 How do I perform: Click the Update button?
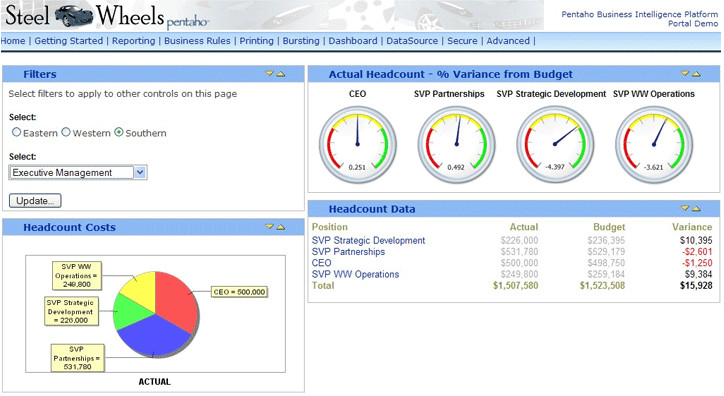click(35, 201)
